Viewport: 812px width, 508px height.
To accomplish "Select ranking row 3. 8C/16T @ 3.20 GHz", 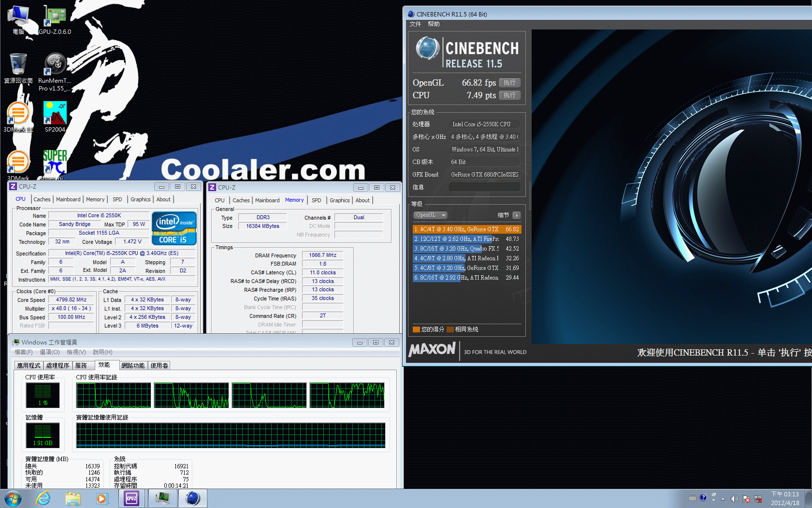I will click(x=467, y=249).
